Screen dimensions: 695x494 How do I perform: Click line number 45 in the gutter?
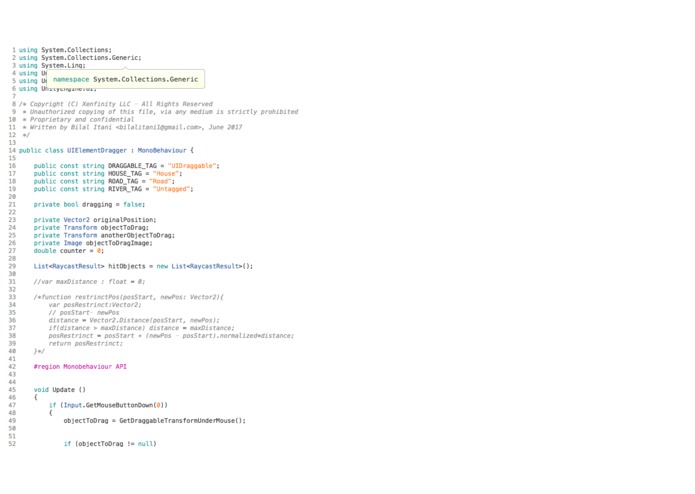coord(12,390)
